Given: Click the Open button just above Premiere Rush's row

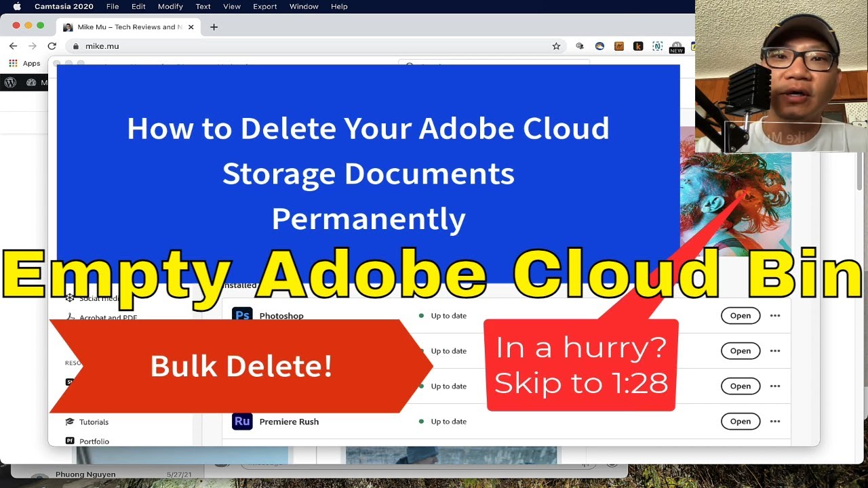Looking at the screenshot, I should [x=741, y=386].
